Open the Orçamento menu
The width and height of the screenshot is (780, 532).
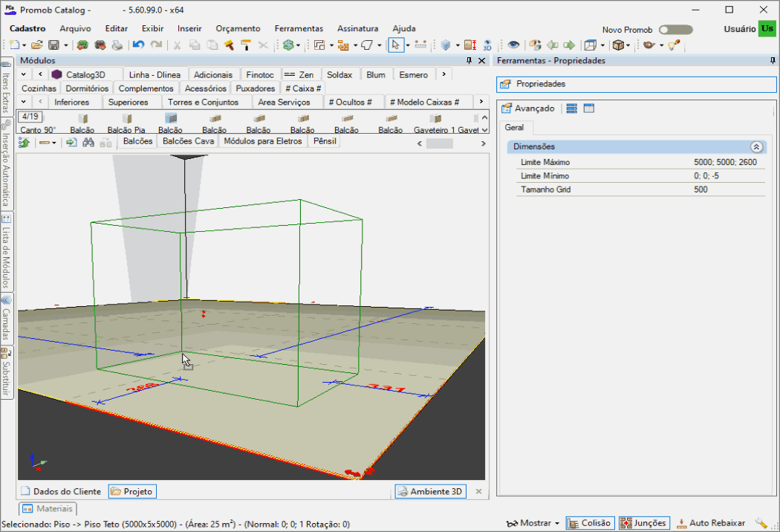(x=238, y=29)
